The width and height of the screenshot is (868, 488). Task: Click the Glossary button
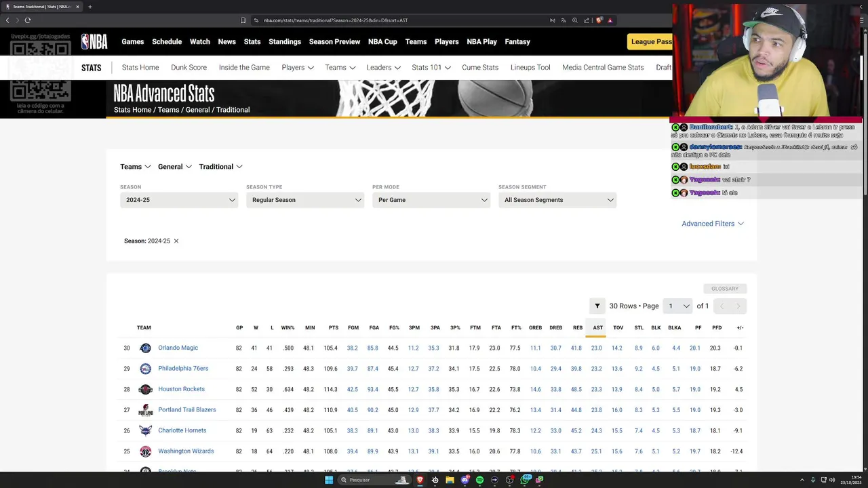click(725, 289)
